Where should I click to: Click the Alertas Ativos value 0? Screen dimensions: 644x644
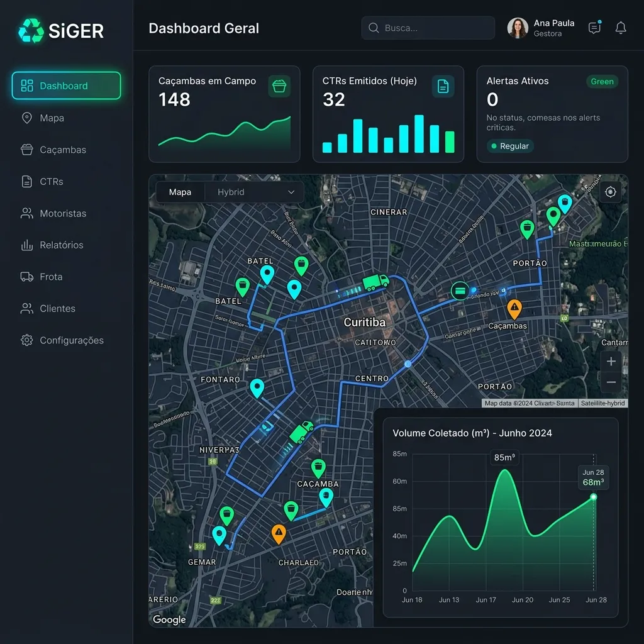(492, 99)
